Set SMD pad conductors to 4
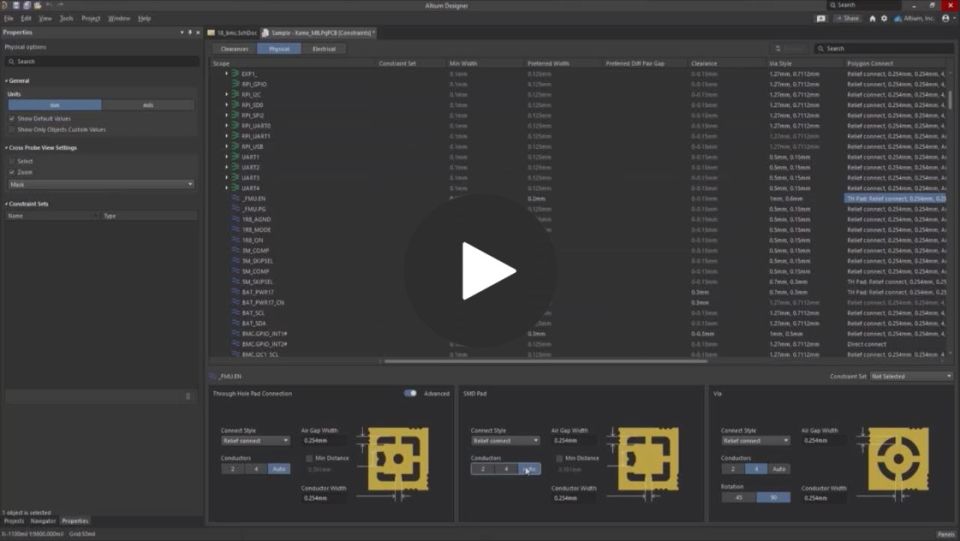The image size is (960, 541). pyautogui.click(x=506, y=469)
